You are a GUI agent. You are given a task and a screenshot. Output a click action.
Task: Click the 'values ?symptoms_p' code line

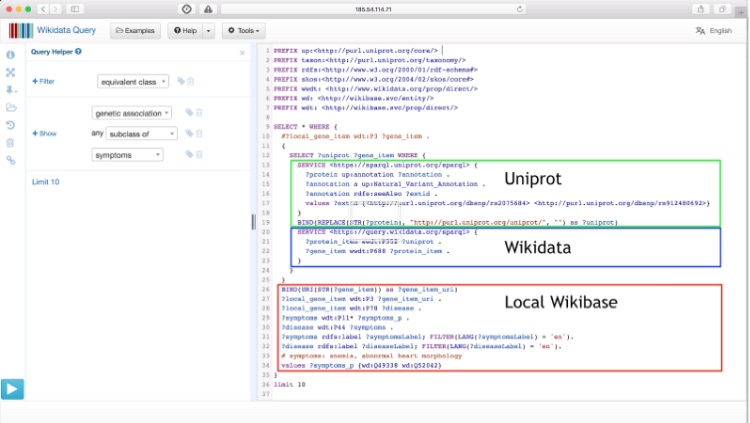coord(361,365)
